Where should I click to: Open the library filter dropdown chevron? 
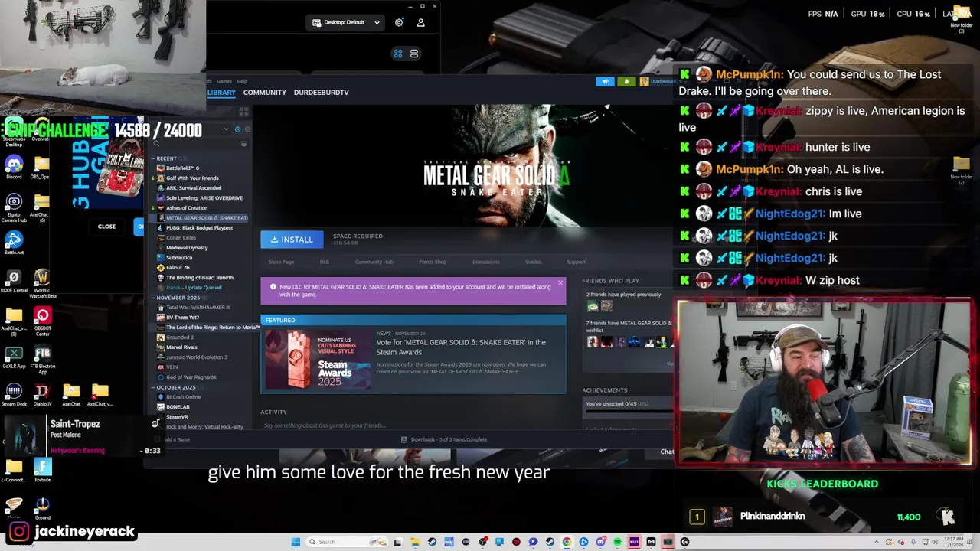226,129
